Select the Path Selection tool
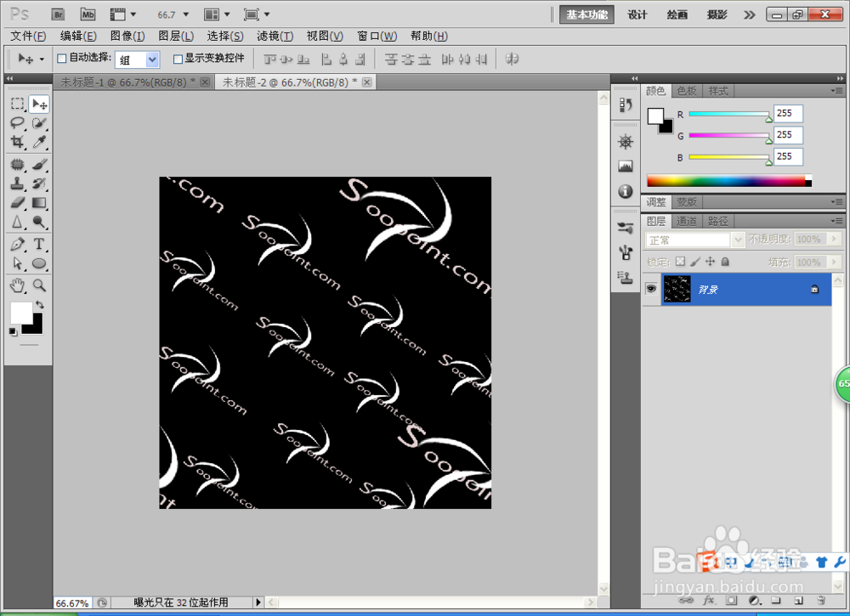850x616 pixels. point(17,263)
